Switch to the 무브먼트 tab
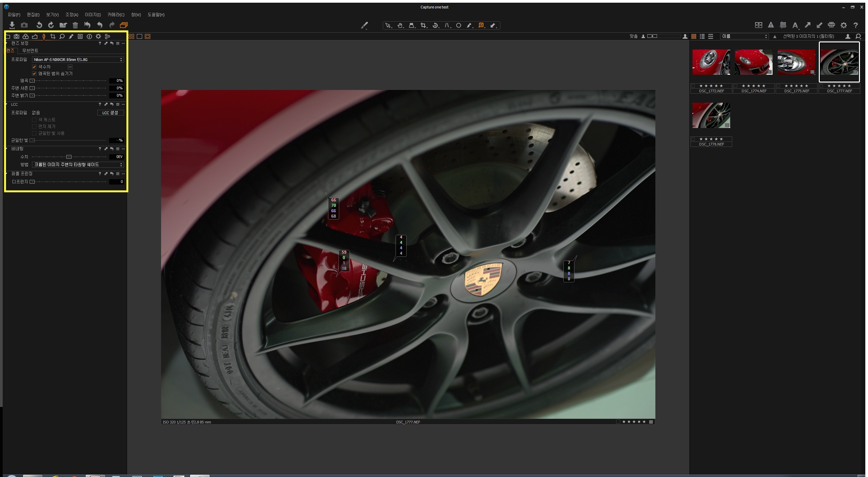This screenshot has height=477, width=868. (30, 51)
